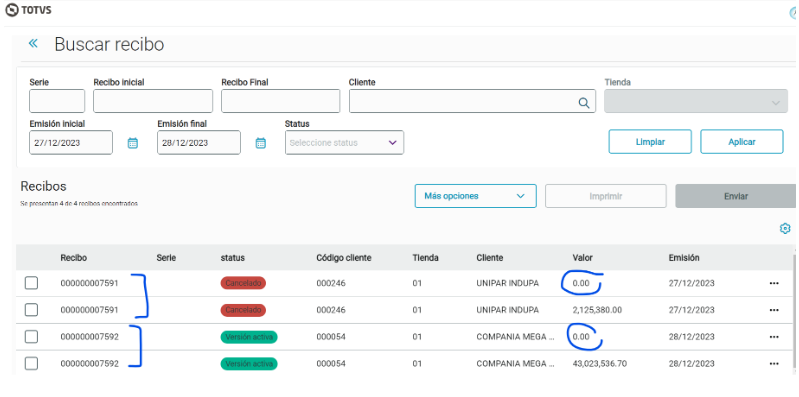
Task: Click the Recibo column header
Action: (73, 258)
